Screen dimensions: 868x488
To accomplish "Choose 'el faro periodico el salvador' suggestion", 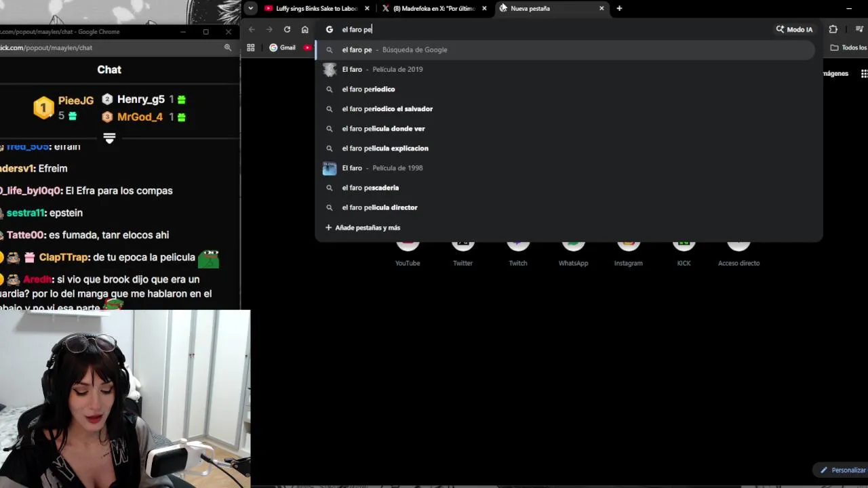I will click(564, 108).
